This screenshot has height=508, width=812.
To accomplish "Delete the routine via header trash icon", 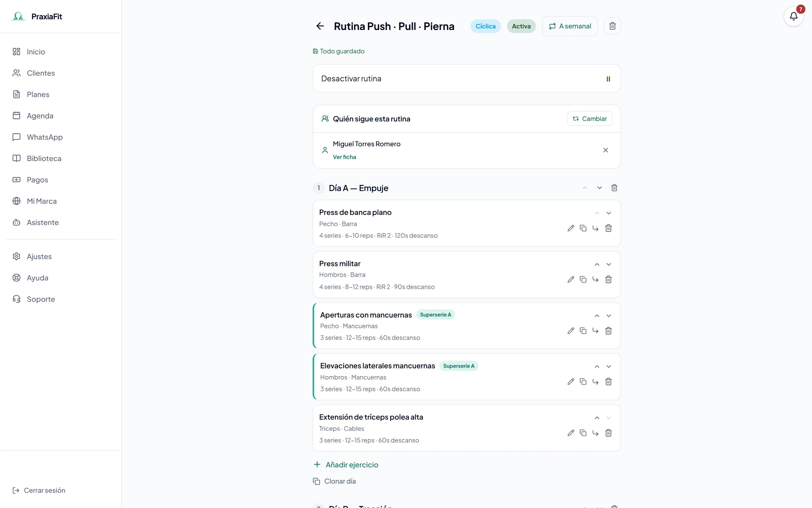I will tap(612, 26).
